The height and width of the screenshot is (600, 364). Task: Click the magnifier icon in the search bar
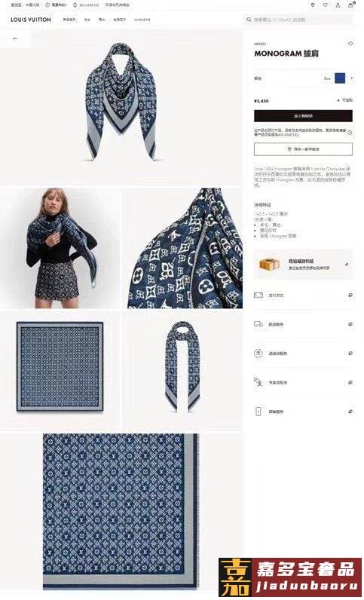coord(249,20)
